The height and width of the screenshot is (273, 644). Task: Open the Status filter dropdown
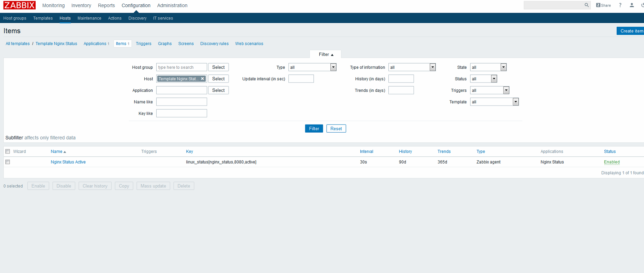point(483,79)
